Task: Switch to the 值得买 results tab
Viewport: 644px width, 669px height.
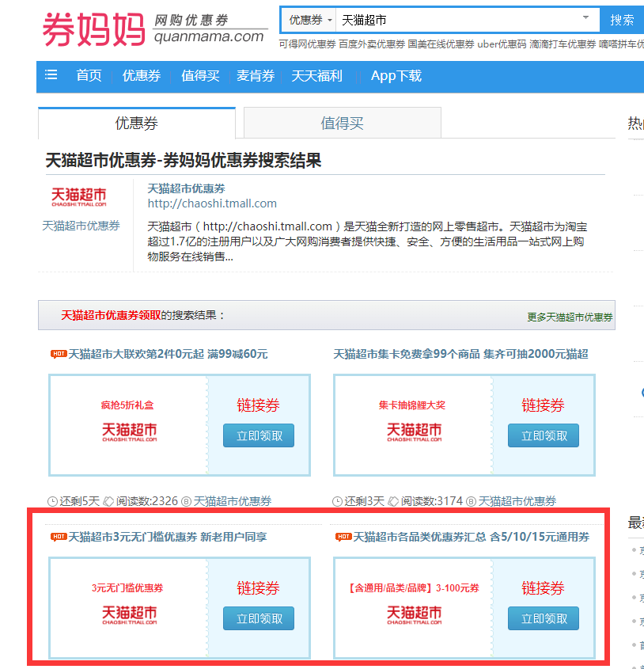Action: click(x=342, y=124)
